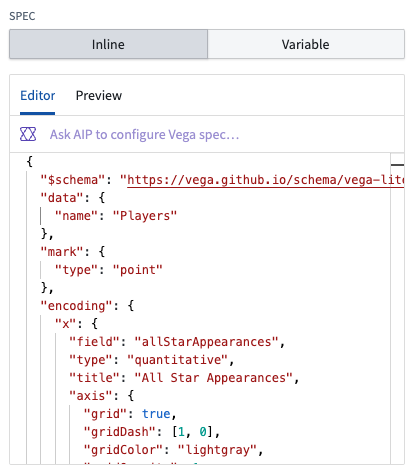Open the vega.github.io schema URL
Image resolution: width=412 pixels, height=472 pixels.
point(265,180)
